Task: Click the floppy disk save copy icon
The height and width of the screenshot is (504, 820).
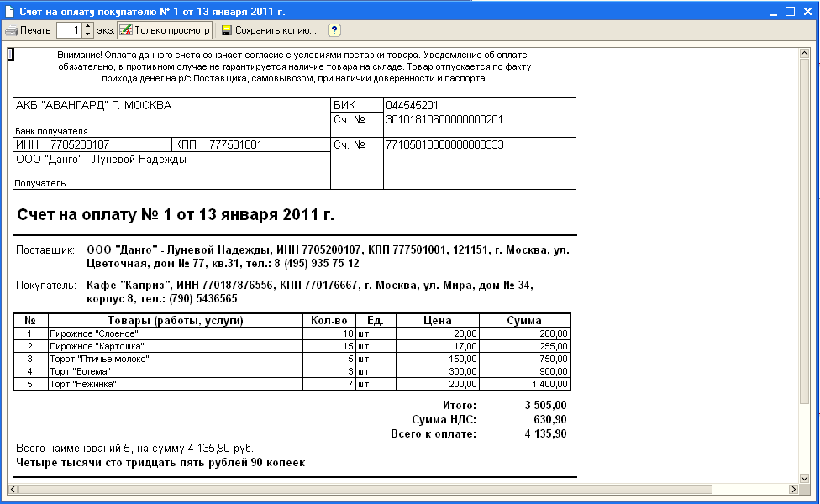Action: click(227, 31)
